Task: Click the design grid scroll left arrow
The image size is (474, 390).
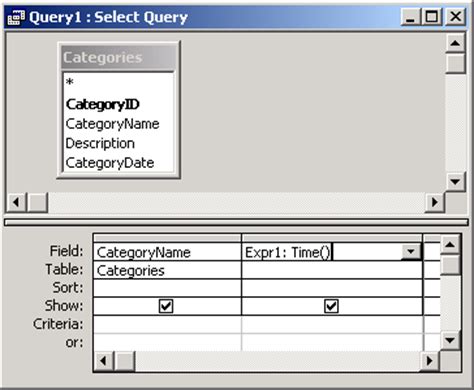Action: tap(104, 361)
